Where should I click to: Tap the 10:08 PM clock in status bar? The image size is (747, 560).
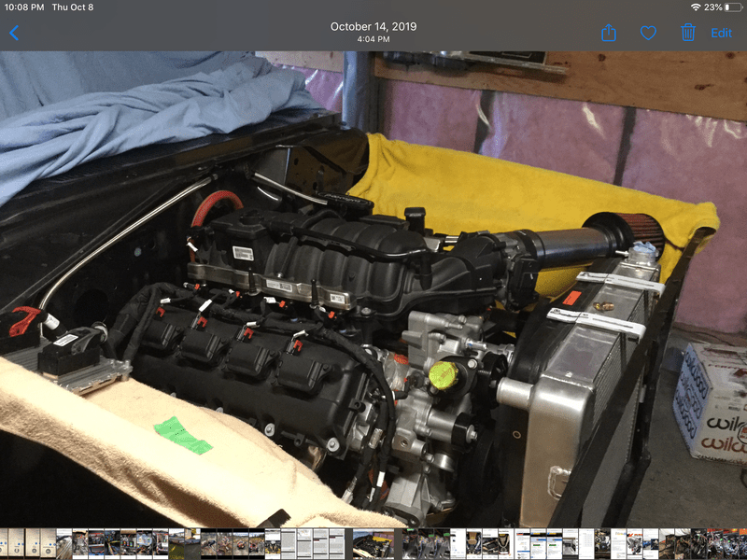24,7
